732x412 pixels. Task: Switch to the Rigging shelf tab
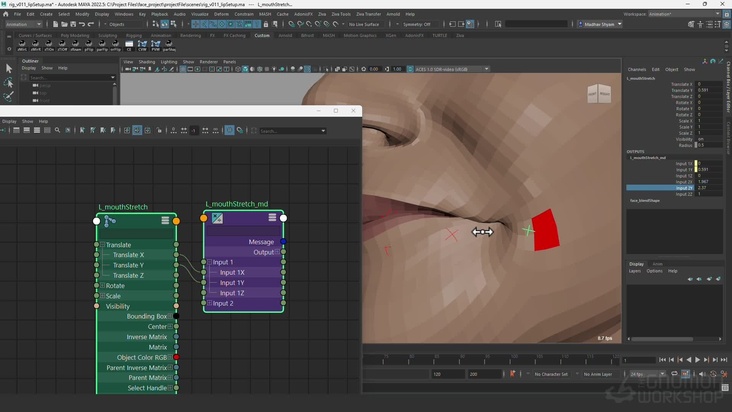[134, 35]
